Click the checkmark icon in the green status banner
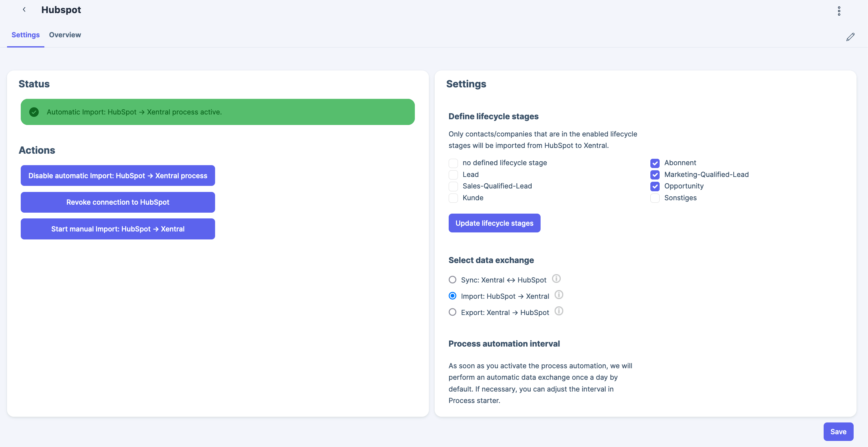This screenshot has height=447, width=868. point(34,112)
